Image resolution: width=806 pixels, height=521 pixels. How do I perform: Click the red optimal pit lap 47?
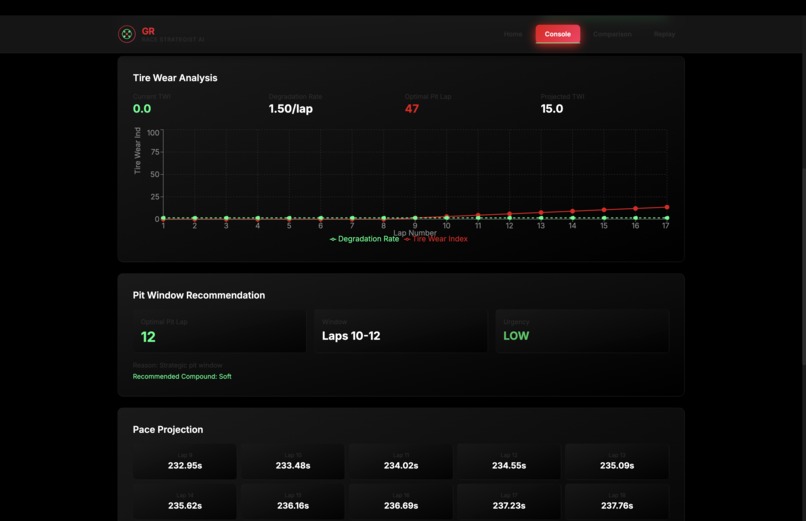(x=412, y=109)
